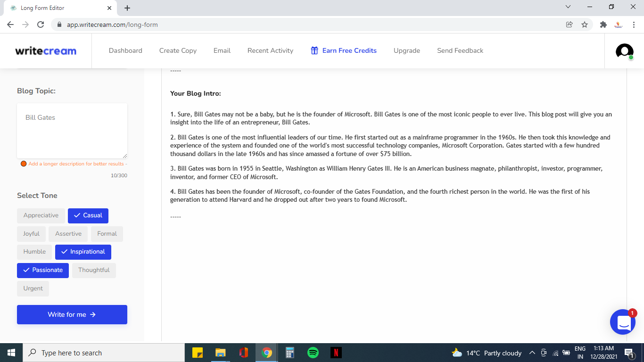Screen dimensions: 644x362
Task: Click the gift icon beside Earn Free Credits
Action: click(314, 50)
